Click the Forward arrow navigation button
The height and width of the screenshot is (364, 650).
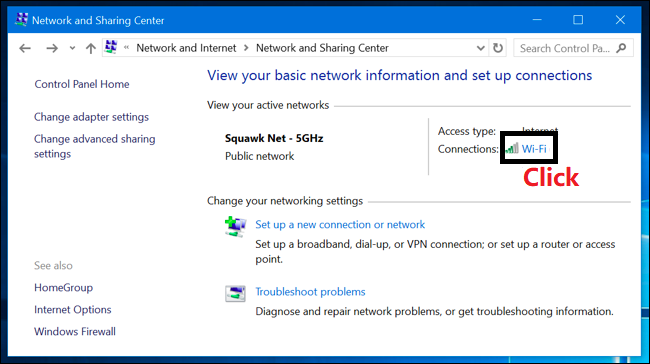point(52,49)
